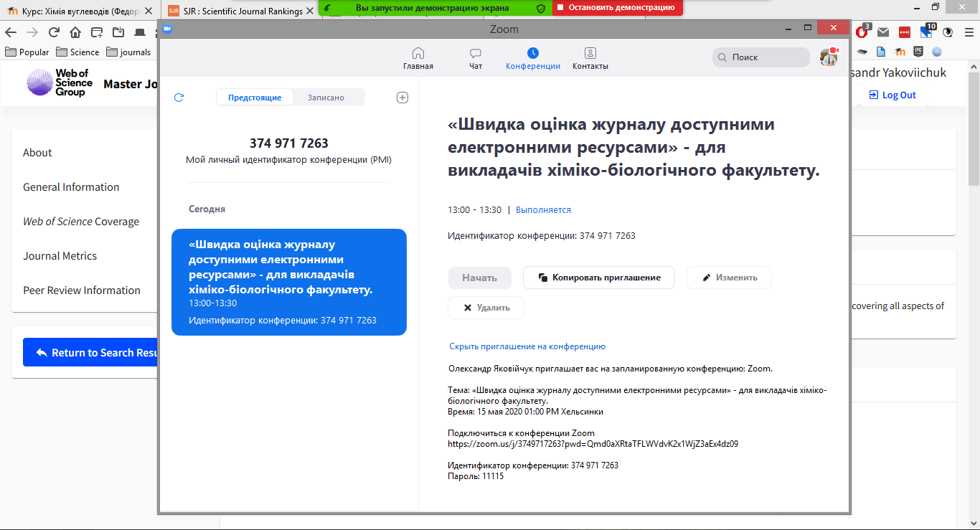Open the Главная home tab in Zoom

point(418,58)
